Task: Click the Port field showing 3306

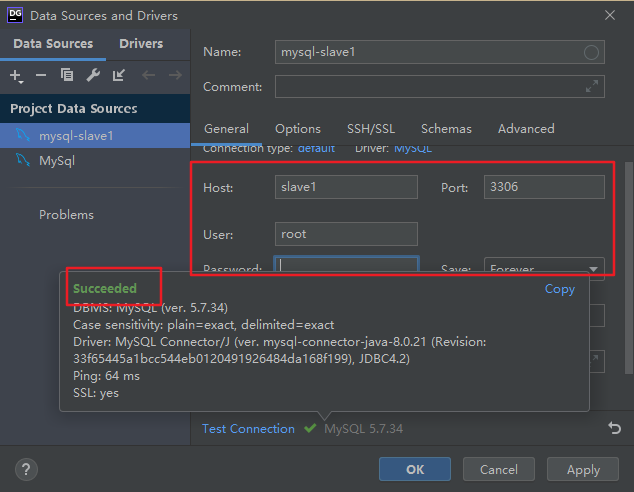Action: [544, 187]
